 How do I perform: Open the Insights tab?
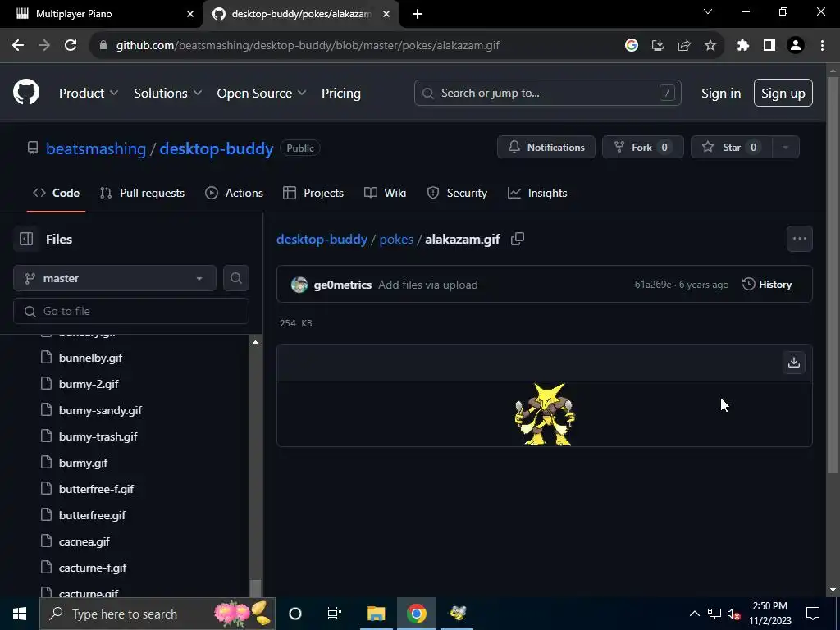tap(537, 193)
